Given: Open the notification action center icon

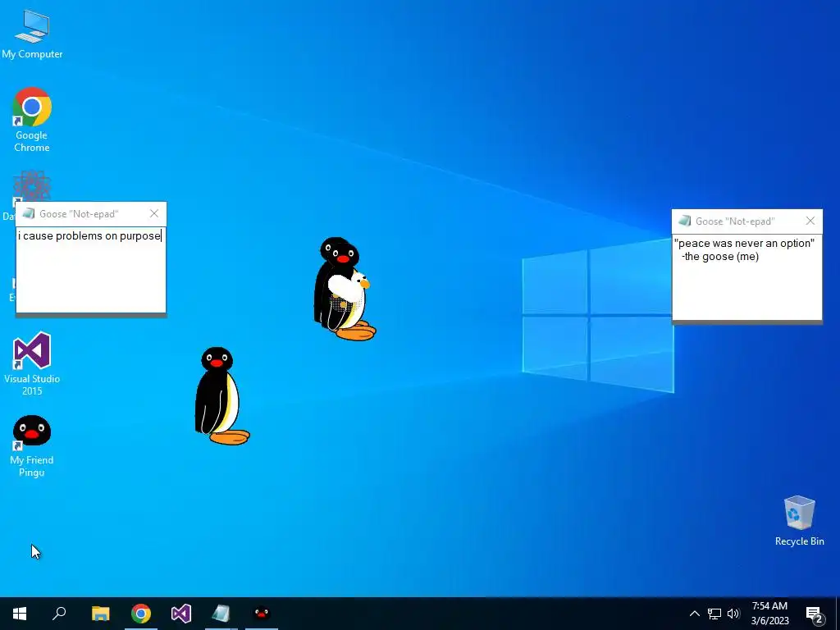Looking at the screenshot, I should (815, 614).
